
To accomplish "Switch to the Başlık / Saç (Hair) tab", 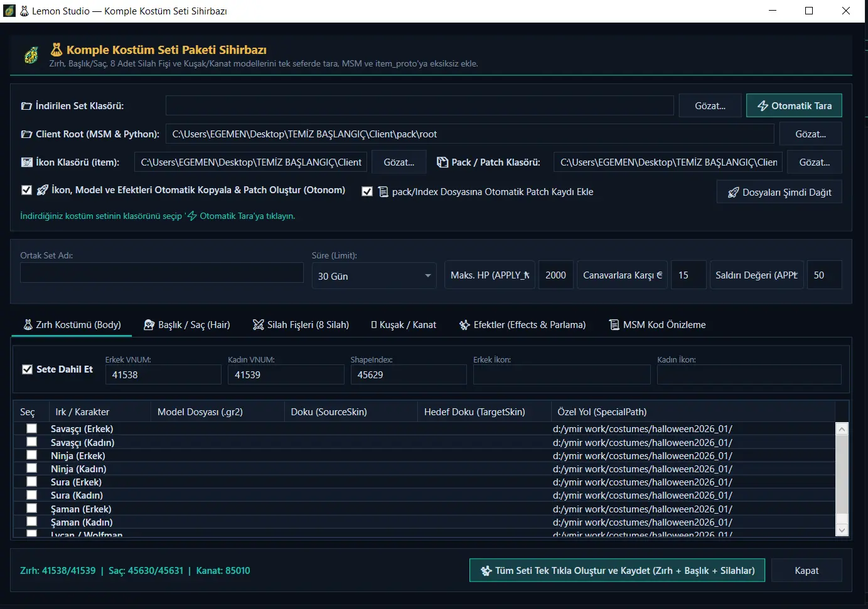I will click(x=187, y=325).
